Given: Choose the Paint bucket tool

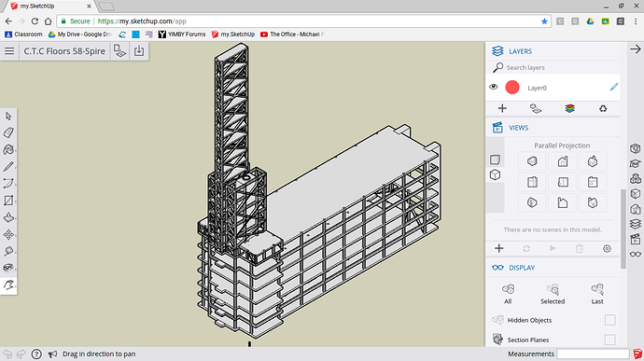Looking at the screenshot, I should pos(8,150).
